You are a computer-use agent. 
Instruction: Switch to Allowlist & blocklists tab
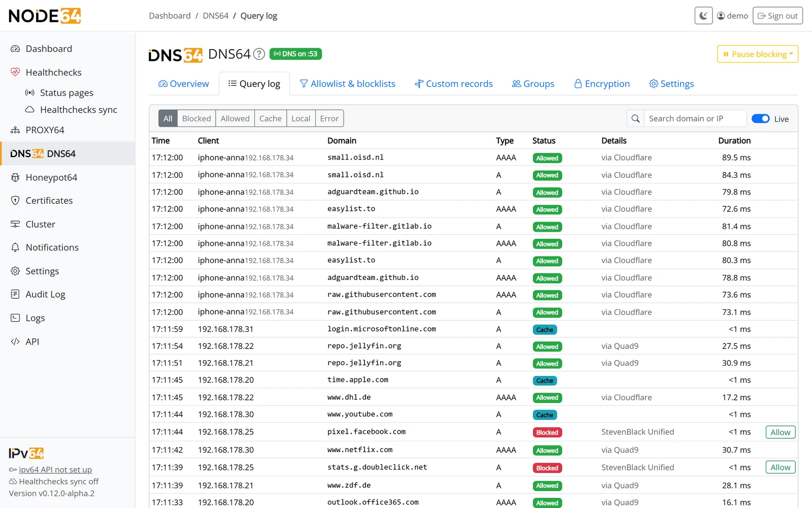pos(348,84)
